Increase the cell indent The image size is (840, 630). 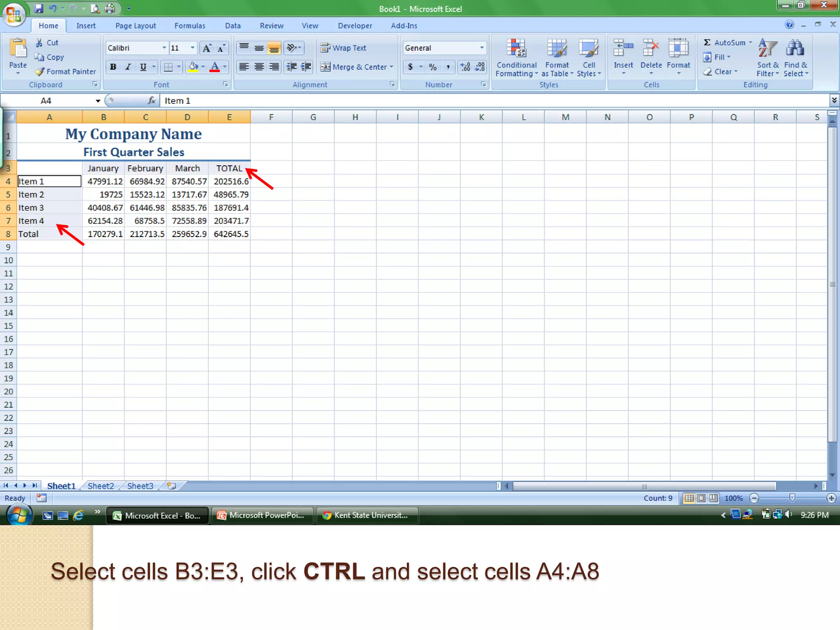(x=306, y=66)
